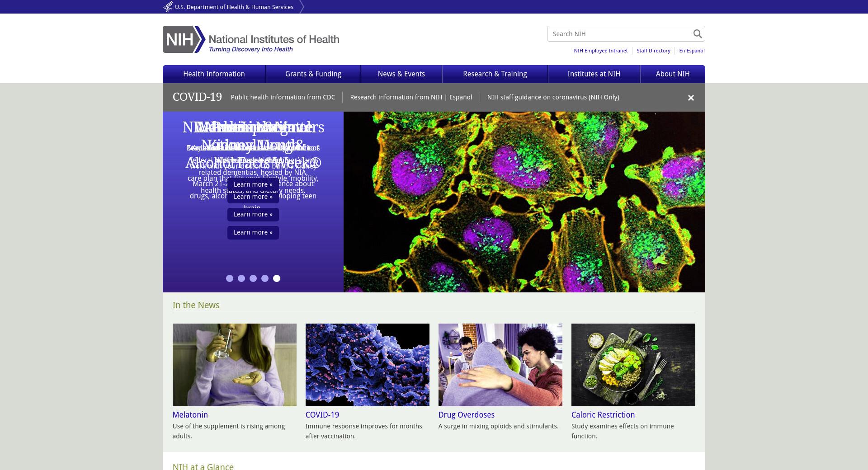
Task: Open Public health information from CDC
Action: tap(283, 97)
